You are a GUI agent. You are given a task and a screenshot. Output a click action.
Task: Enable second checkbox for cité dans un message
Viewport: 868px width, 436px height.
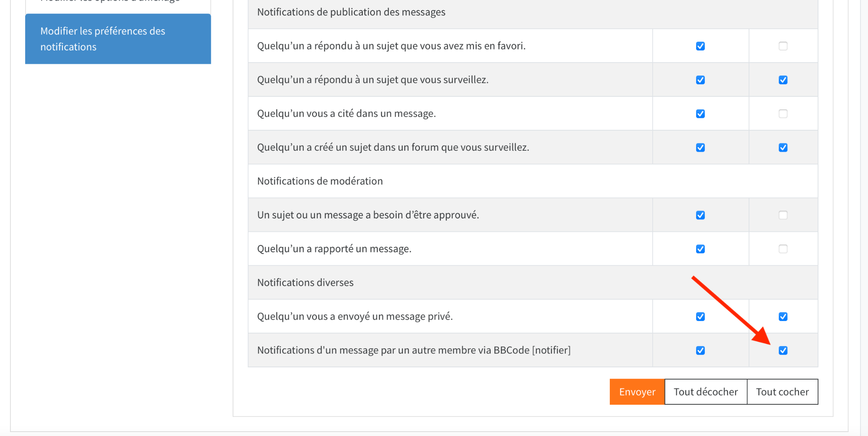(x=783, y=114)
